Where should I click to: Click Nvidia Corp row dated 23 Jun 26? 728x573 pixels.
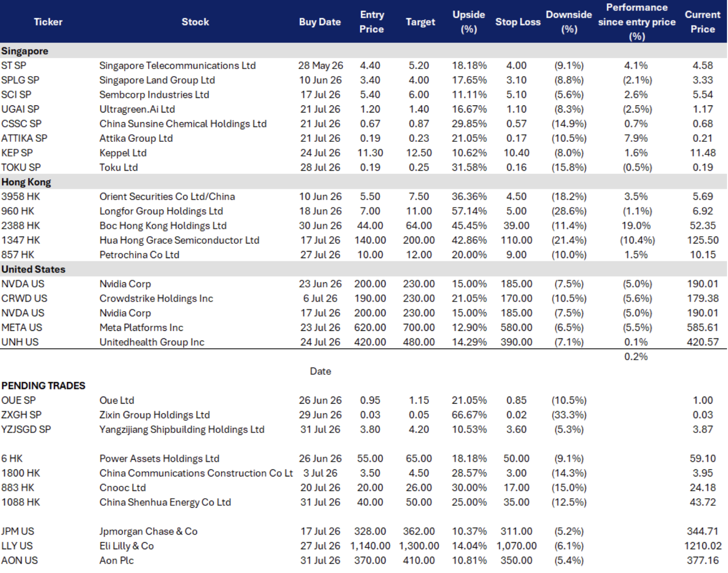[125, 284]
